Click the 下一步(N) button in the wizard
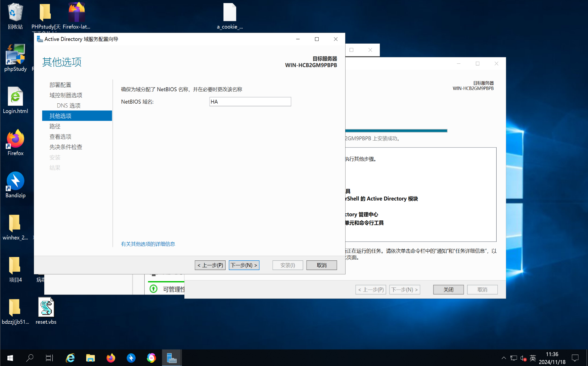This screenshot has width=588, height=366. tap(244, 265)
